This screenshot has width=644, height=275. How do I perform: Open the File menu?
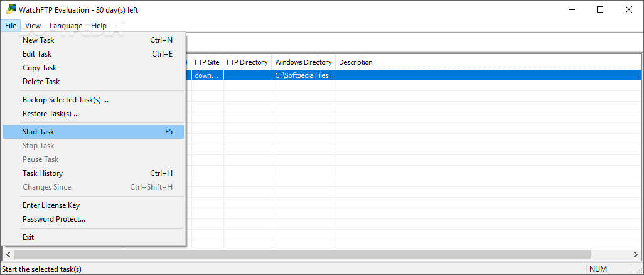pyautogui.click(x=11, y=26)
